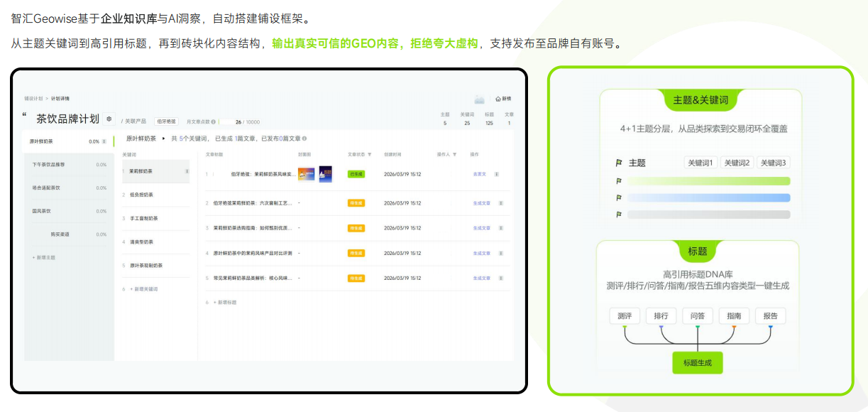Select the 原叶鲜奶茶 topic
The width and height of the screenshot is (868, 412).
tap(67, 141)
